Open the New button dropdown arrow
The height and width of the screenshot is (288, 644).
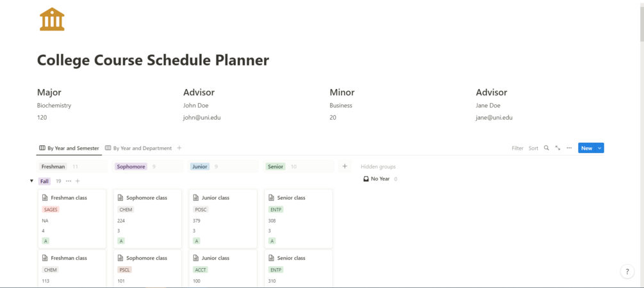(x=600, y=148)
